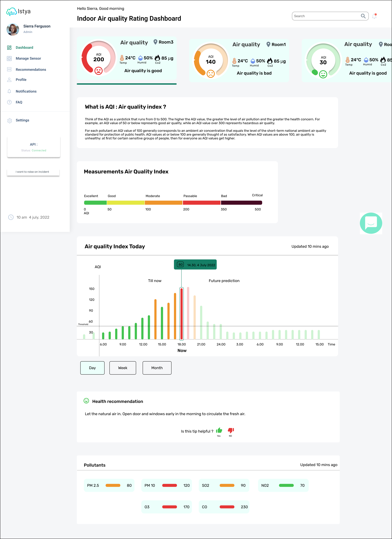Click the 'Air quality is bad' text
Image resolution: width=392 pixels, height=539 pixels.
[x=254, y=73]
